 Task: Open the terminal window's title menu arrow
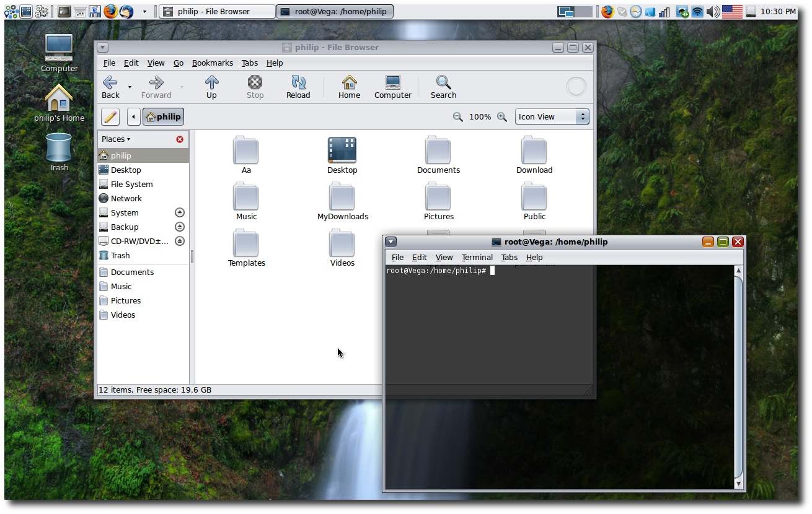(391, 242)
